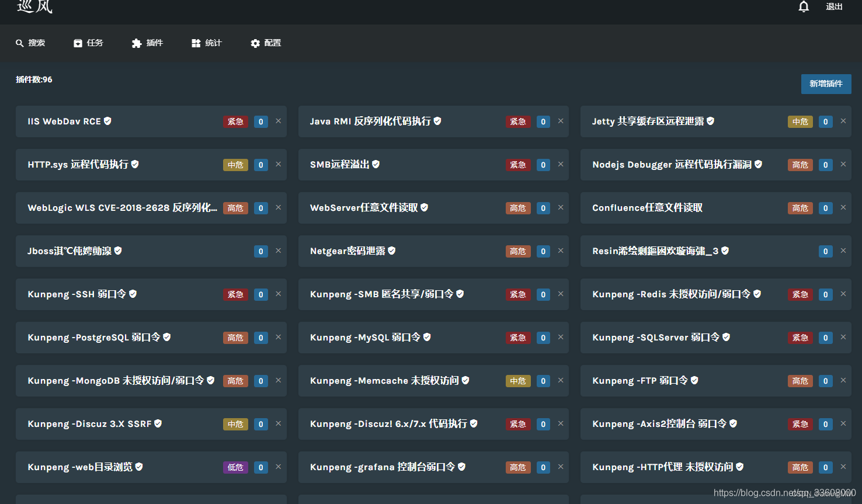Click the verified shield on Kunpeng -Discuz 3.X SSRF

[158, 423]
